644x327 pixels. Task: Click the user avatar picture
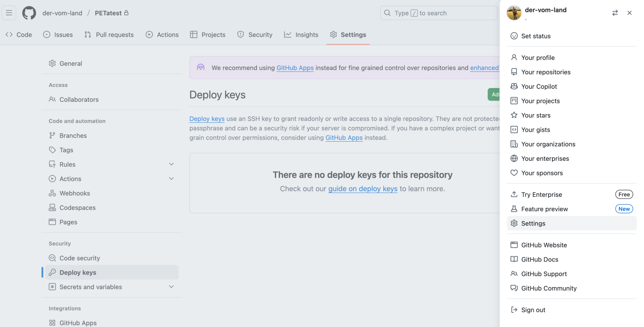[x=514, y=13]
